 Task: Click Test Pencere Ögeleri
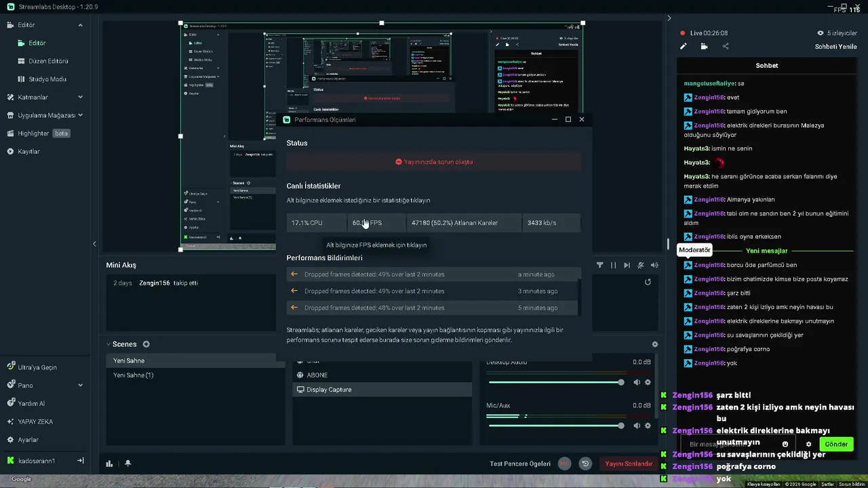pos(520,464)
